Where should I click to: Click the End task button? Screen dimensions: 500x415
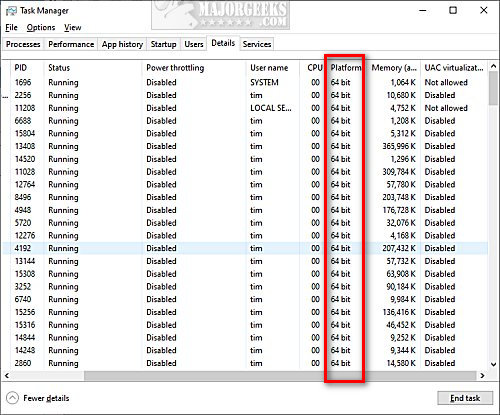(x=465, y=398)
